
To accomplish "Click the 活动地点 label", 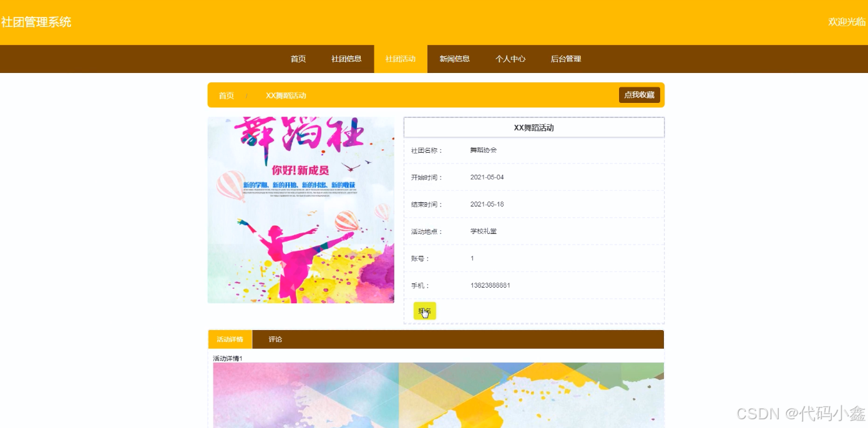I will pyautogui.click(x=427, y=231).
